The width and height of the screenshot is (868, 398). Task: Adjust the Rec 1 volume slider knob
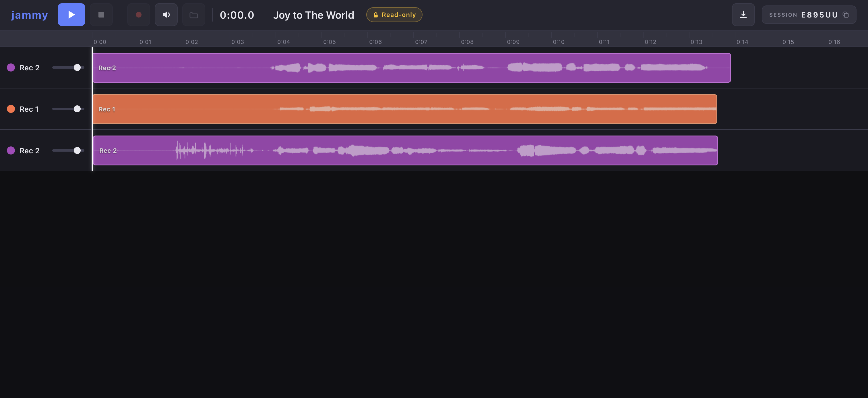(77, 109)
